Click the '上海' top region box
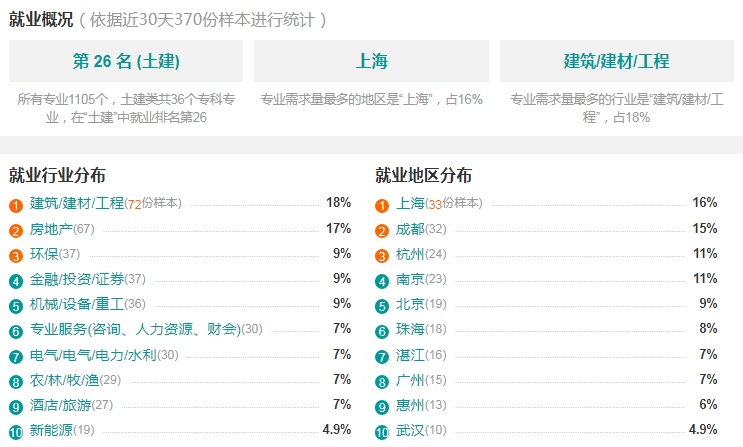Image resolution: width=743 pixels, height=447 pixels. tap(372, 61)
